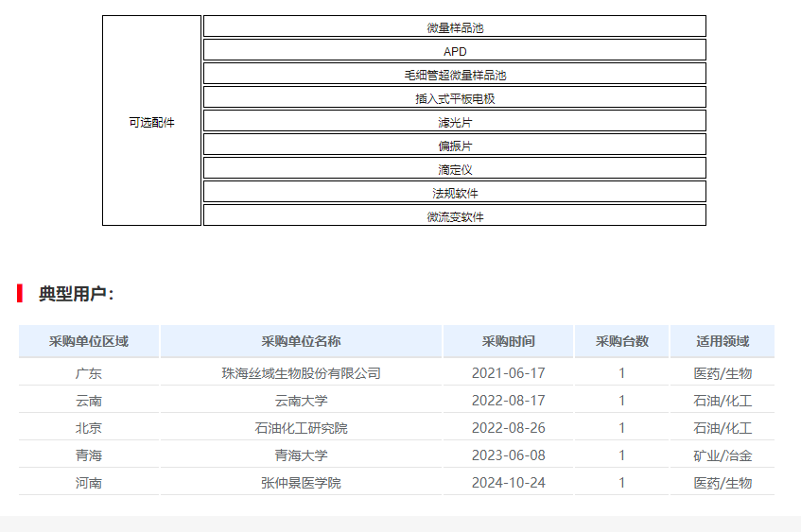The image size is (801, 532).
Task: Click the 云南 region cell
Action: tap(89, 401)
